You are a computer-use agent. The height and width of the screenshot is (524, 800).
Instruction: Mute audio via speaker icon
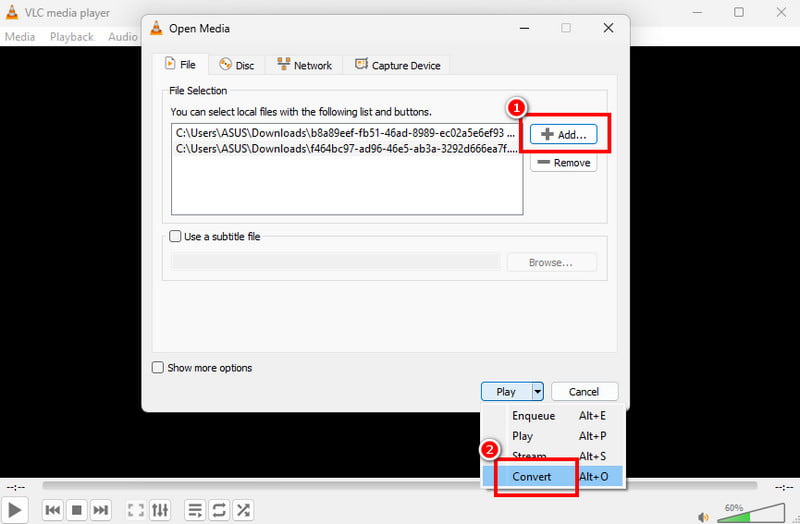point(703,517)
